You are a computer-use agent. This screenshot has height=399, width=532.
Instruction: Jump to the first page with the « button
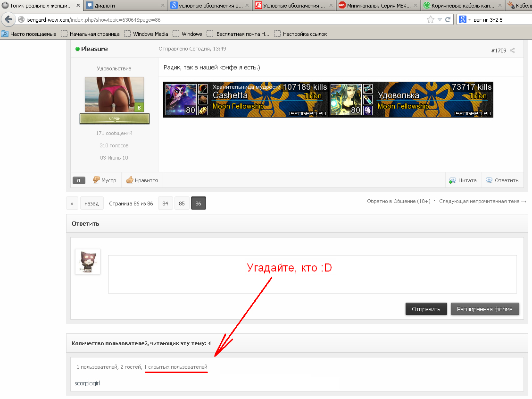pos(72,204)
